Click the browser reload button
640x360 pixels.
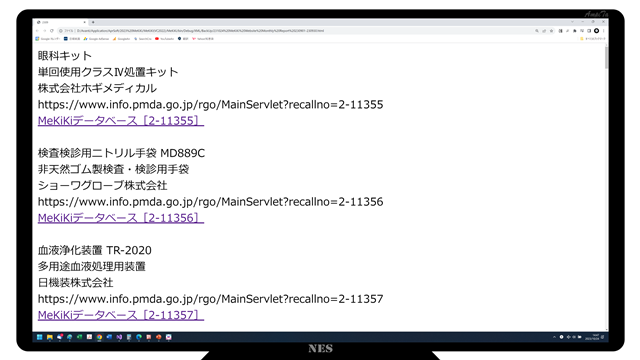51,31
